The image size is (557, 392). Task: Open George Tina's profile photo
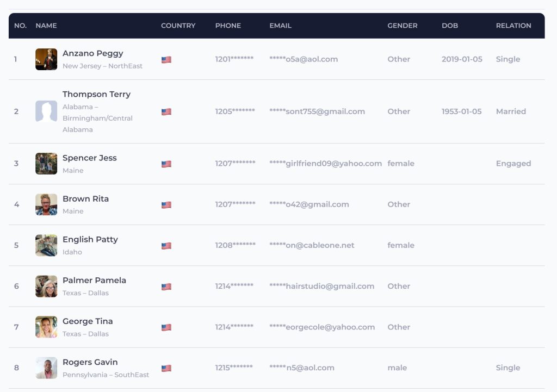point(46,327)
